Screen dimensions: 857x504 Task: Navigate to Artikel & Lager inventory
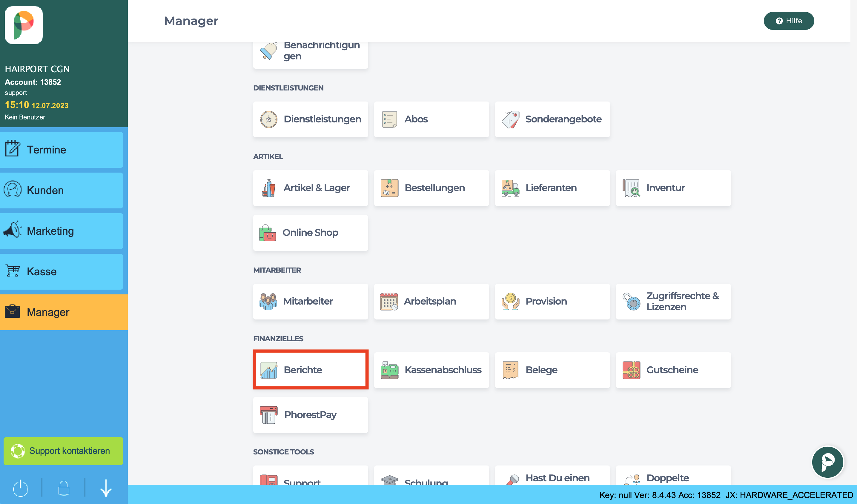pos(309,188)
